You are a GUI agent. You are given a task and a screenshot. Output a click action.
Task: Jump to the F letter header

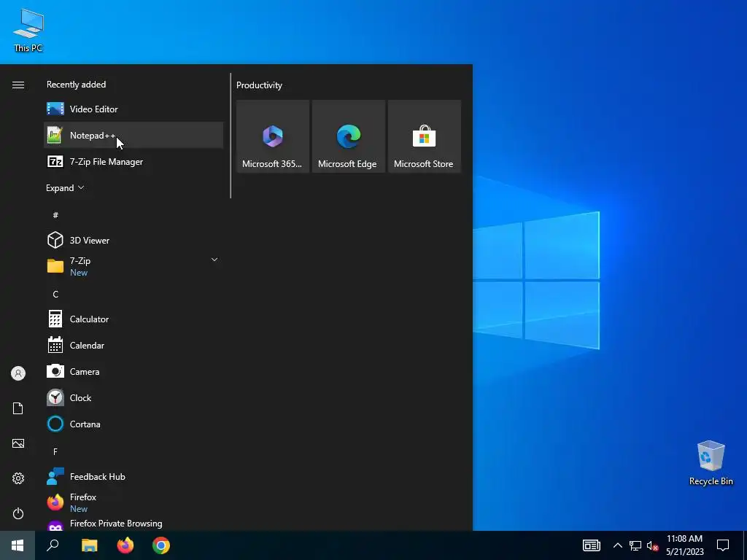point(55,451)
